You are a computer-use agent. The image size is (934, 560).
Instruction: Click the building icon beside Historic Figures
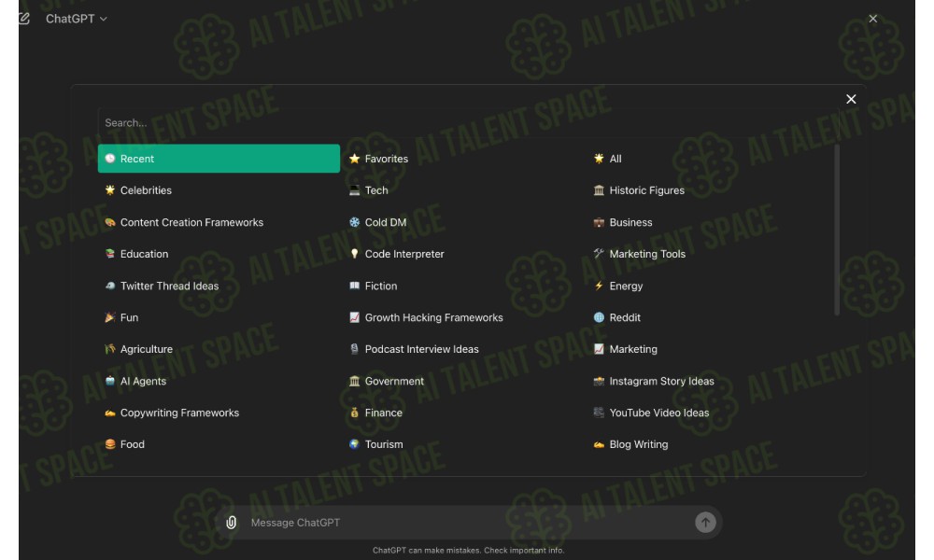[599, 190]
